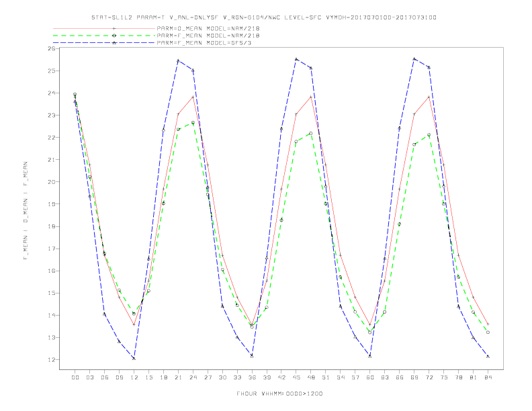Image resolution: width=532 pixels, height=411 pixels.
Task: Select legend label PARM=F_MEAN MODEL=GFS/3
Action: click(x=204, y=43)
